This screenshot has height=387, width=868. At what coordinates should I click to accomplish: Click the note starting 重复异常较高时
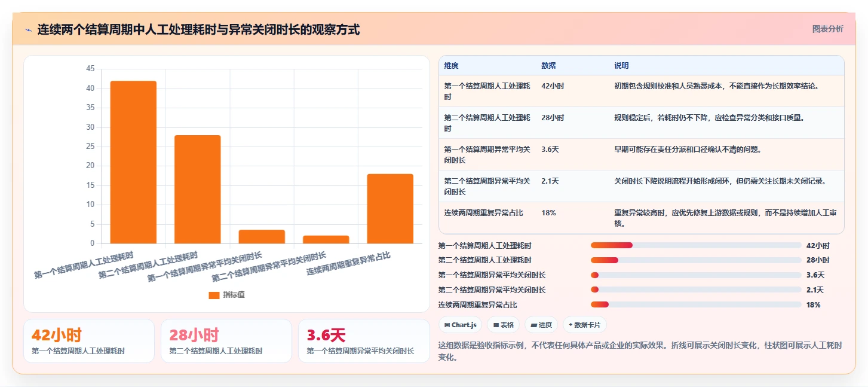tap(725, 218)
